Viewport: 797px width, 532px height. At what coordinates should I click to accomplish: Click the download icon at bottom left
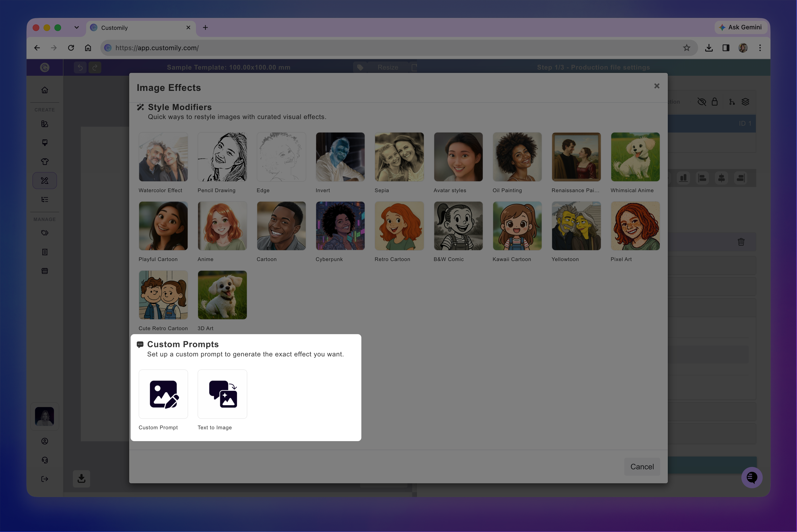81,478
